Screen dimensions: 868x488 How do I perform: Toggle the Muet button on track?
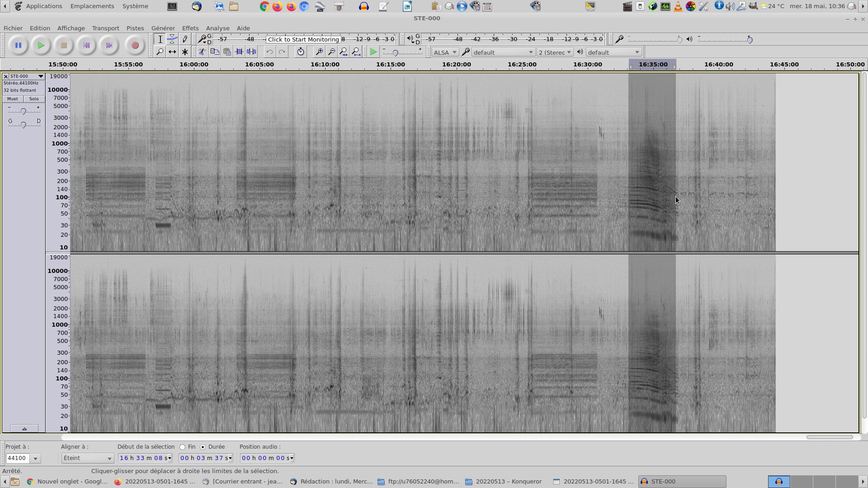(x=13, y=99)
